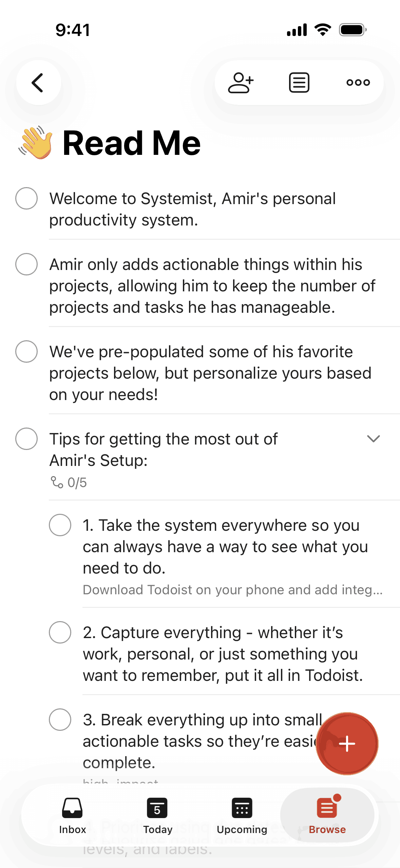Viewport: 400px width, 868px height.
Task: Complete the Welcome to Systemist task
Action: click(26, 198)
